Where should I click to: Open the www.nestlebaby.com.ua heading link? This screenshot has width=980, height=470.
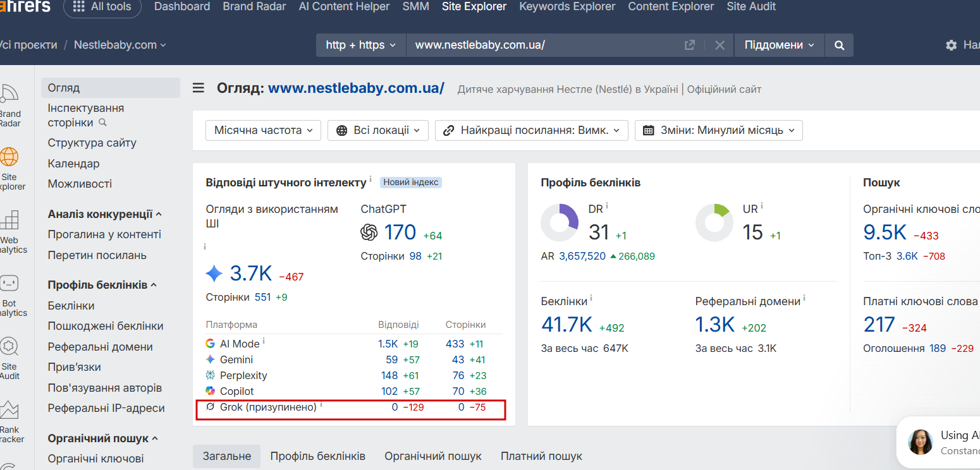(x=356, y=88)
